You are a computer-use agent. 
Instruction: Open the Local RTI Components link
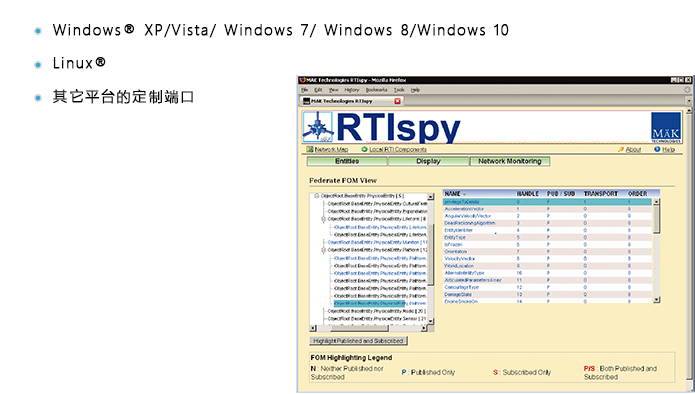398,150
